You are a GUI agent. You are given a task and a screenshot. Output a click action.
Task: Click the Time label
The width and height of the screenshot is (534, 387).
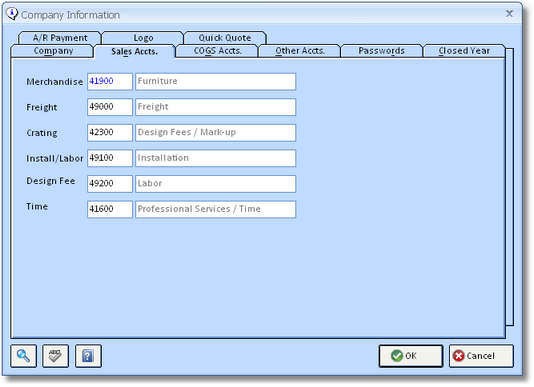pyautogui.click(x=37, y=206)
